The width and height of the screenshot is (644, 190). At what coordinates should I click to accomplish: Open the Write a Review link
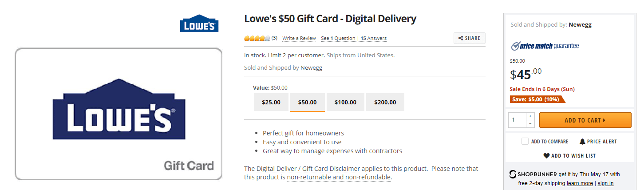tap(299, 39)
